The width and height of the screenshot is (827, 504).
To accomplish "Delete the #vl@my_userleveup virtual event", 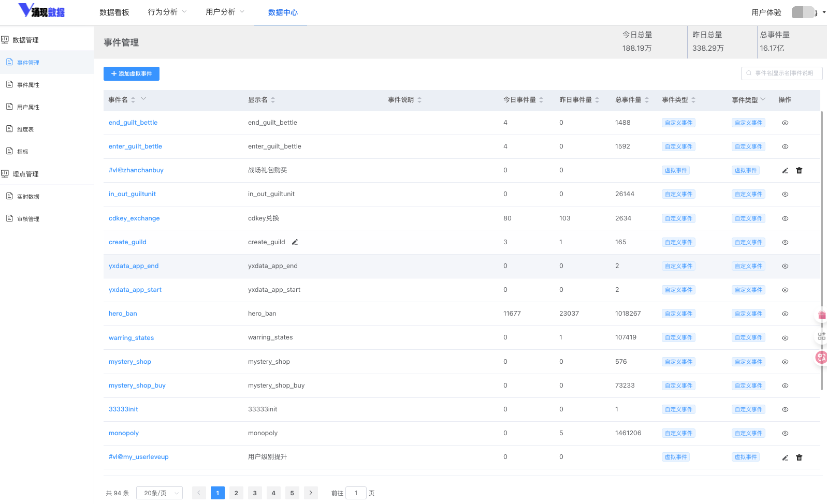I will pos(799,457).
